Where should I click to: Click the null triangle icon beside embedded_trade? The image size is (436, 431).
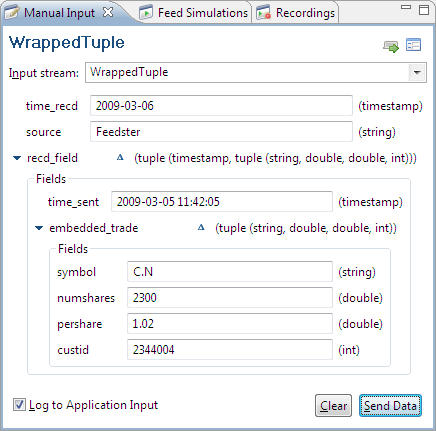(x=201, y=228)
